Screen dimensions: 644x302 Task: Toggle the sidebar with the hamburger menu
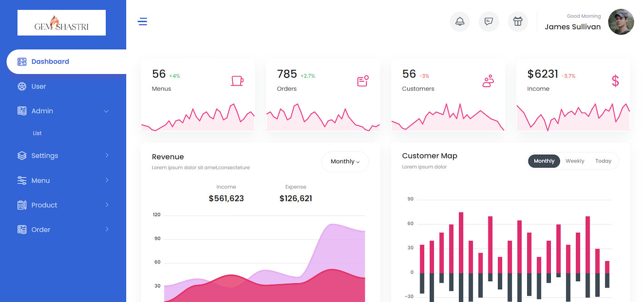[142, 21]
